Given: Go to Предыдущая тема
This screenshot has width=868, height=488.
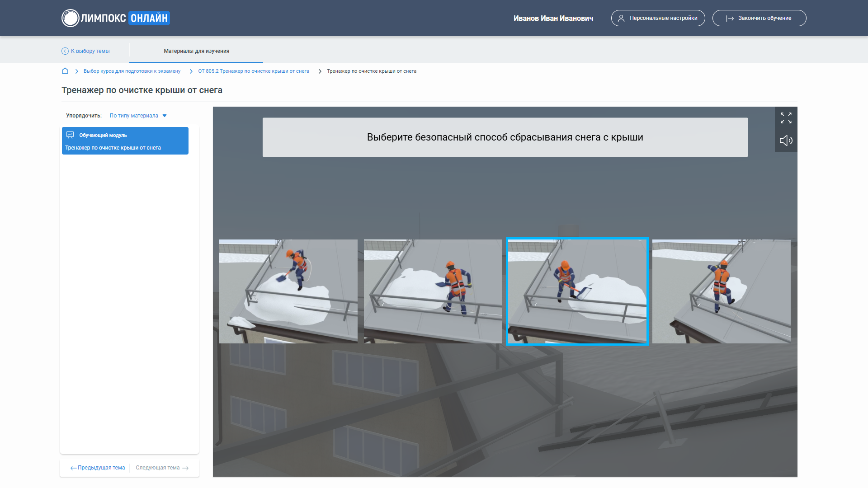Looking at the screenshot, I should [98, 468].
